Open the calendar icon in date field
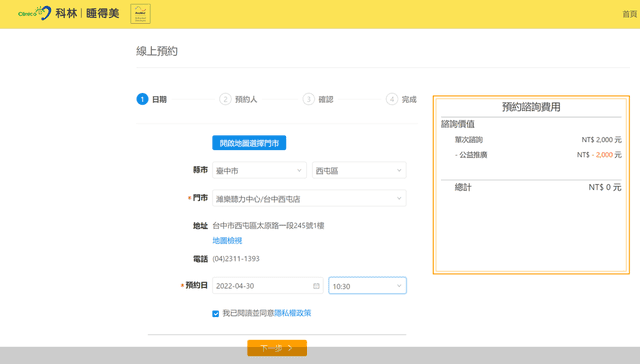The width and height of the screenshot is (640, 364). pos(316,286)
